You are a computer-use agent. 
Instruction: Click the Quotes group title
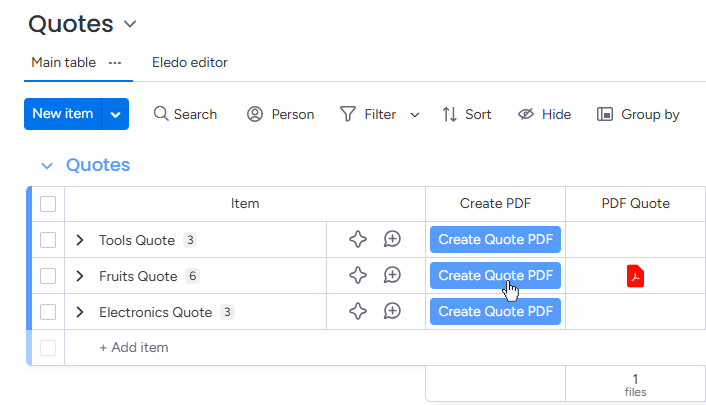click(x=98, y=165)
